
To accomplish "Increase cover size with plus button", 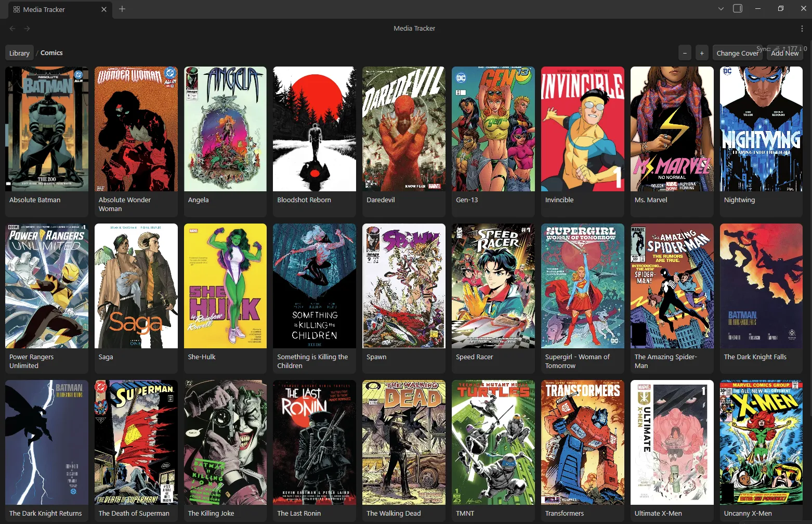I will tap(702, 53).
